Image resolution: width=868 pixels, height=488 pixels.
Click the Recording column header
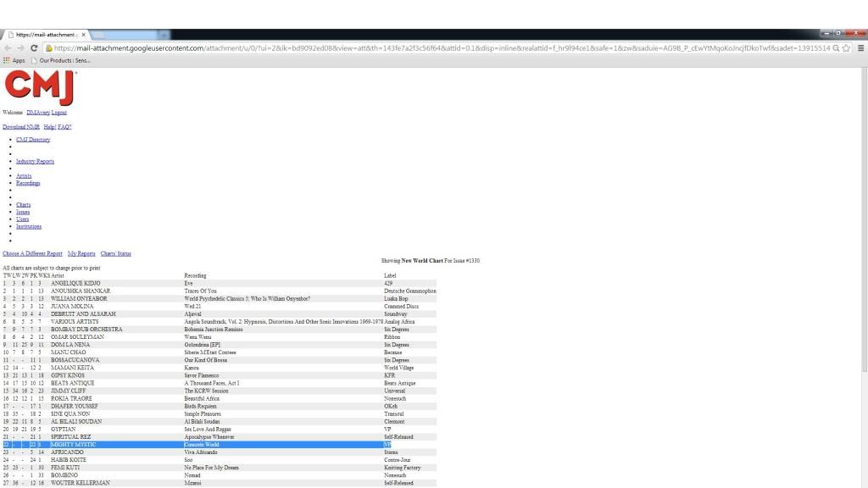[x=196, y=275]
